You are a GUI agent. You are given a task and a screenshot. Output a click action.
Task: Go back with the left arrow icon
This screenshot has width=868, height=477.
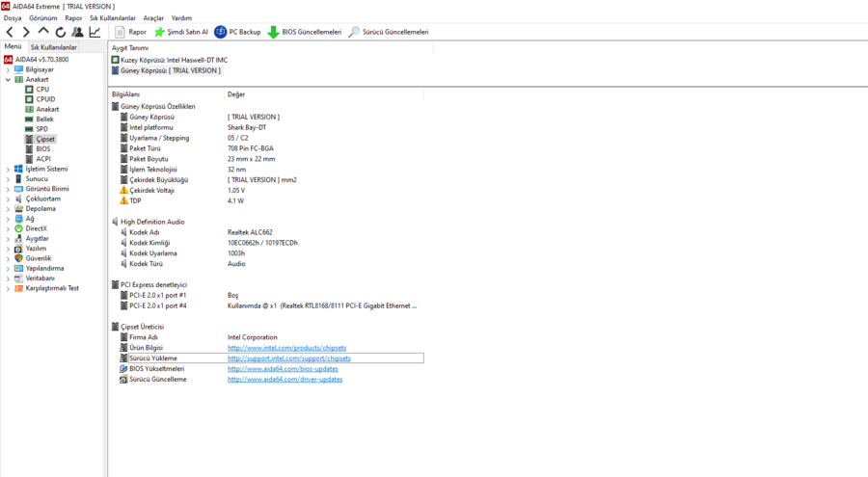(10, 32)
